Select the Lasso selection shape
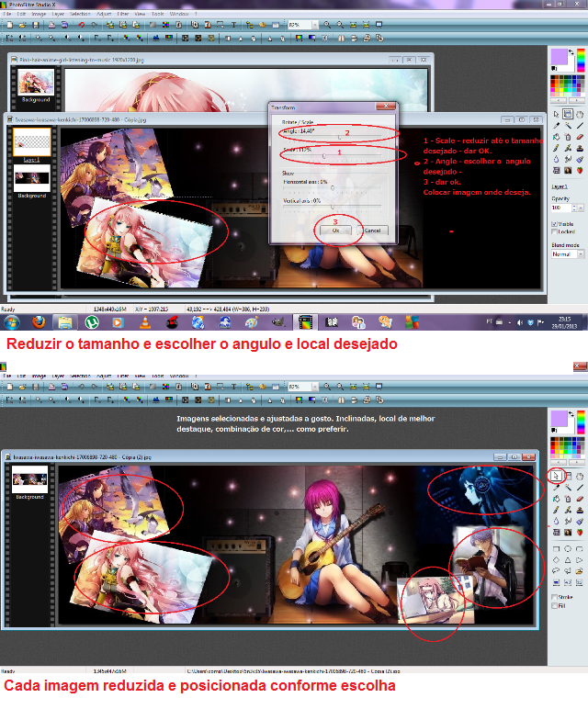 click(x=557, y=571)
